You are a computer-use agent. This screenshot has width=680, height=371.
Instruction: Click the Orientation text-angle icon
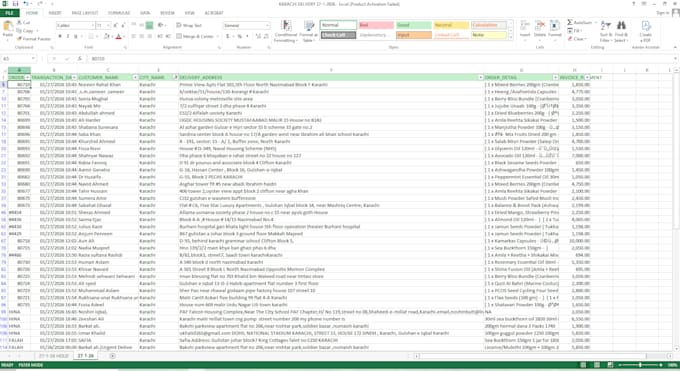161,25
